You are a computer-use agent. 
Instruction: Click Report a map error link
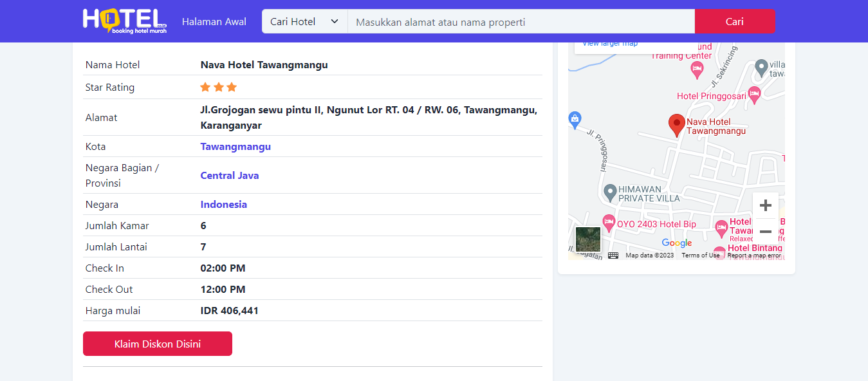coord(754,256)
